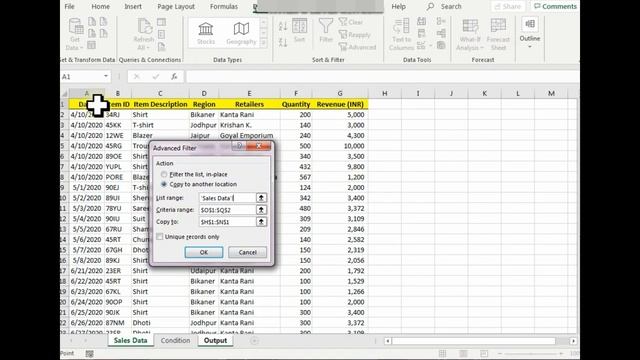Click the Get Data ribbon icon
Viewport: 640px width, 360px height.
(75, 33)
